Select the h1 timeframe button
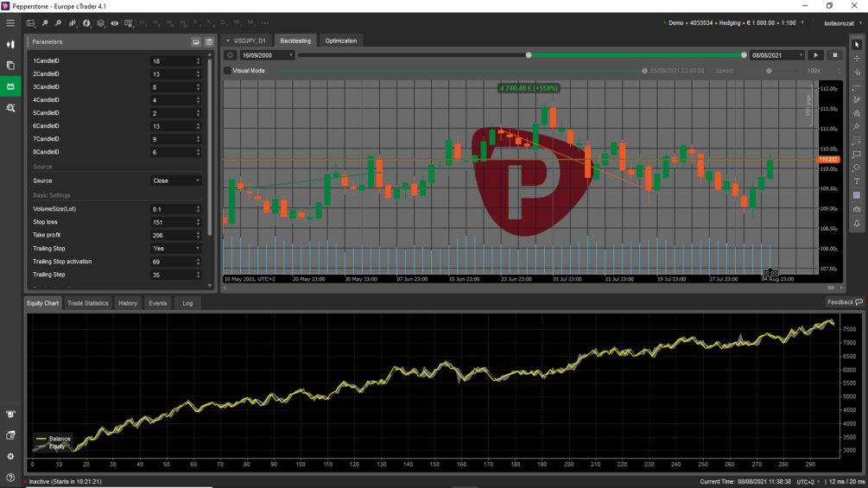The height and width of the screenshot is (488, 868). click(x=197, y=23)
